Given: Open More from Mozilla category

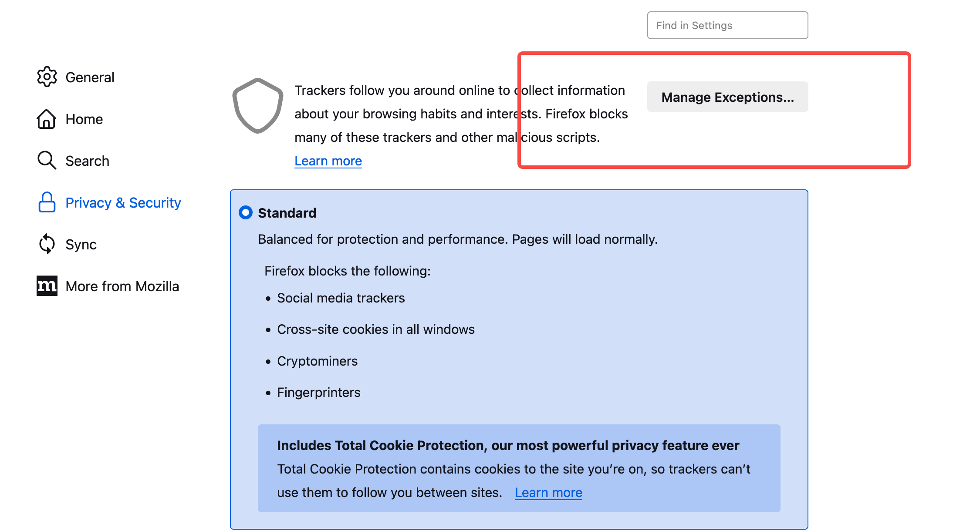Looking at the screenshot, I should pos(122,286).
